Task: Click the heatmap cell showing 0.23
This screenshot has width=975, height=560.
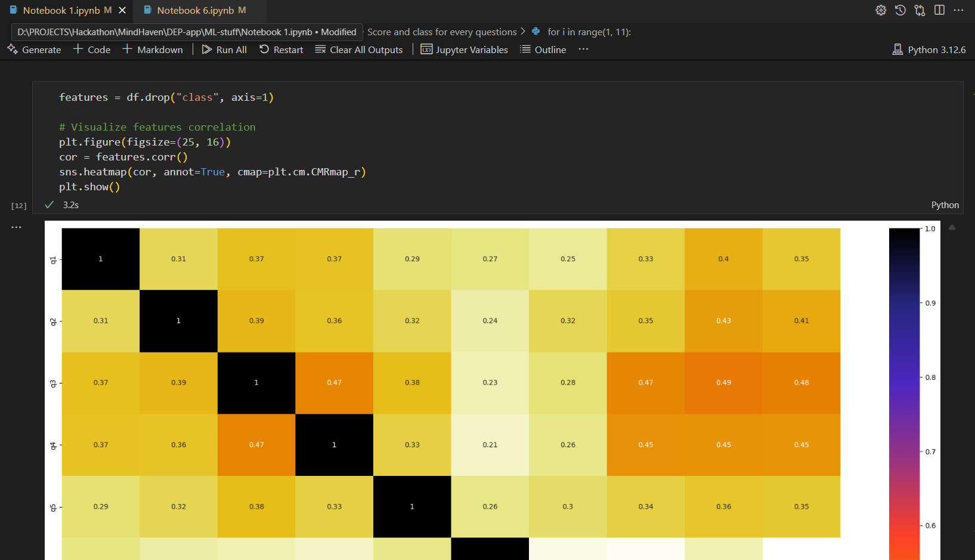Action: [x=490, y=383]
